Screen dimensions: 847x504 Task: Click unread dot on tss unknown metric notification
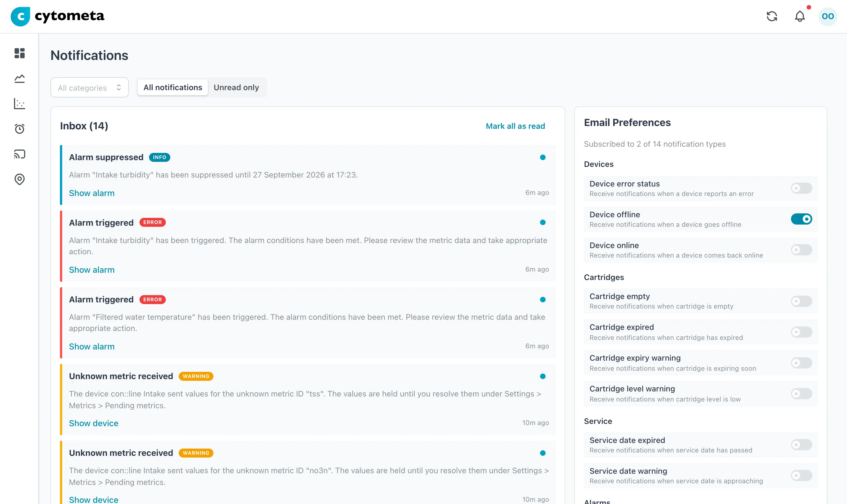[x=543, y=376]
